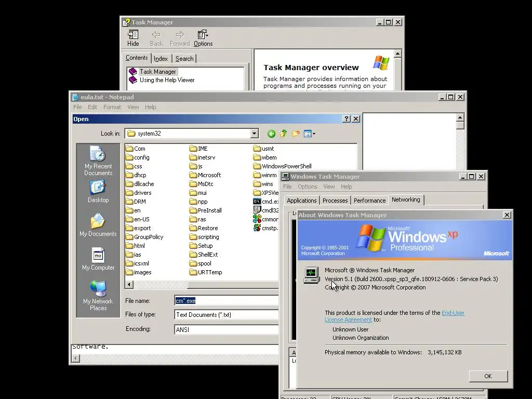
Task: Select the ShellExt folder
Action: pos(204,255)
